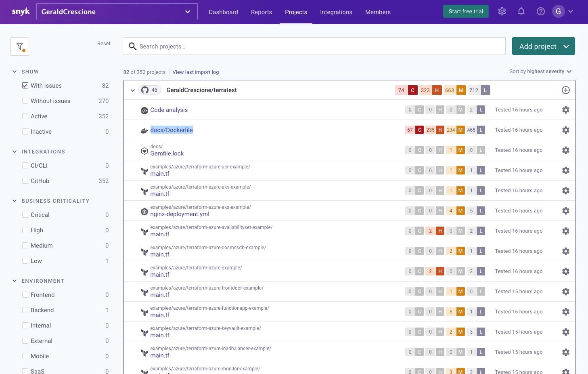Reset the filters
Image resolution: width=588 pixels, height=374 pixels.
(x=104, y=43)
